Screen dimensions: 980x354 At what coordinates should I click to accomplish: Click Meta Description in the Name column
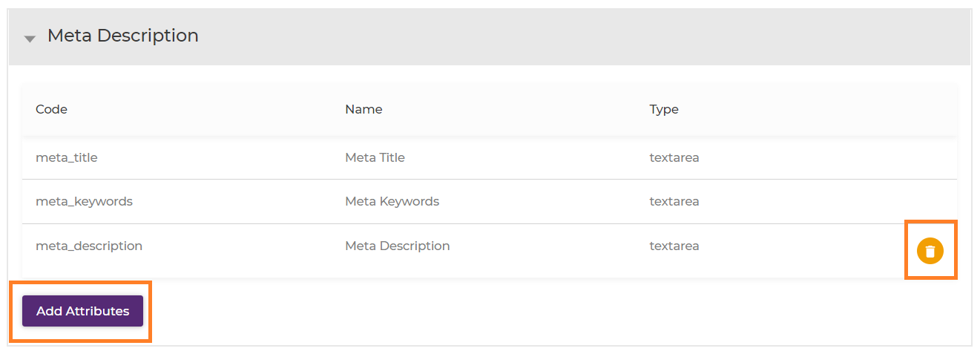(397, 246)
